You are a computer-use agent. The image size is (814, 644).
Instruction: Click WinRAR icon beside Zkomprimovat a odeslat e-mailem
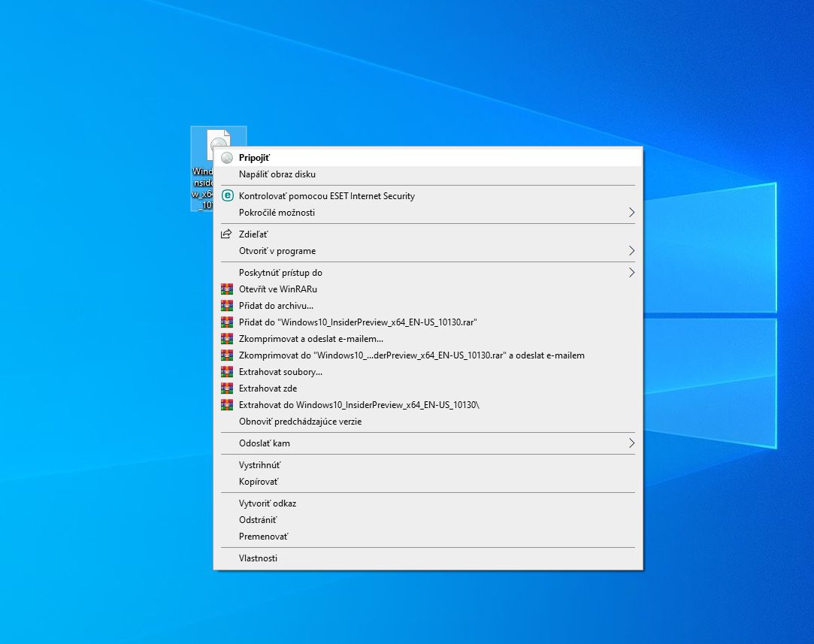tap(227, 339)
